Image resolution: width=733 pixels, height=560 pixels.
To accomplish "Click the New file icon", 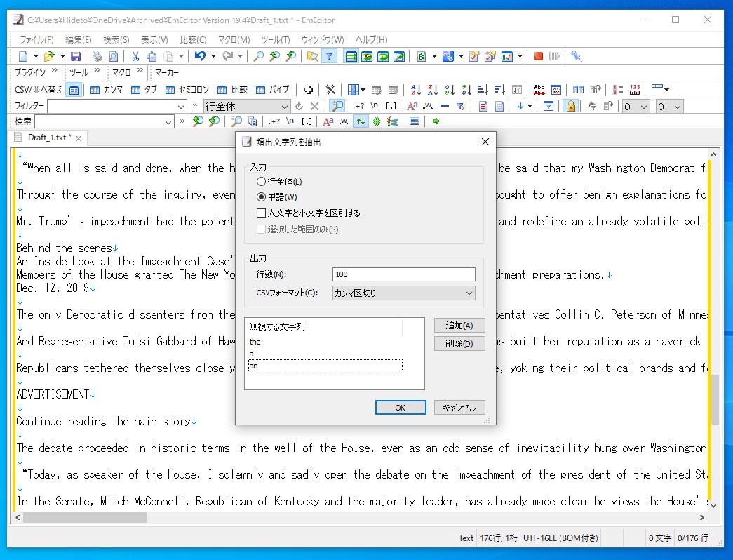I will (x=23, y=57).
